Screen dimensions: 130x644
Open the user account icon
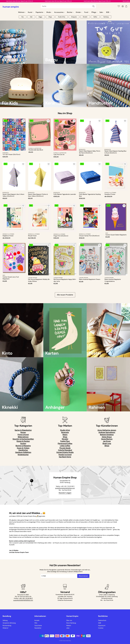tap(122, 6)
